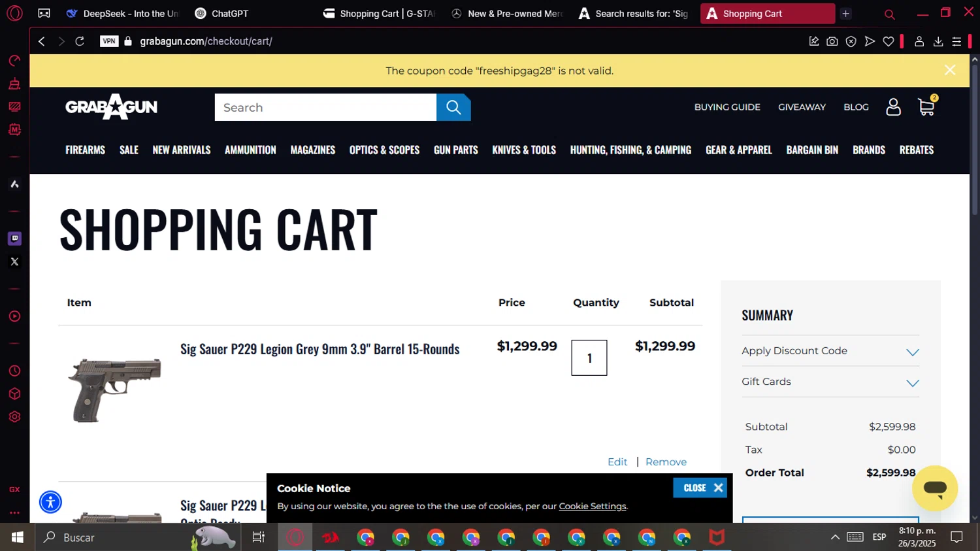Open Giveaway link
The image size is (980, 551).
(x=802, y=107)
